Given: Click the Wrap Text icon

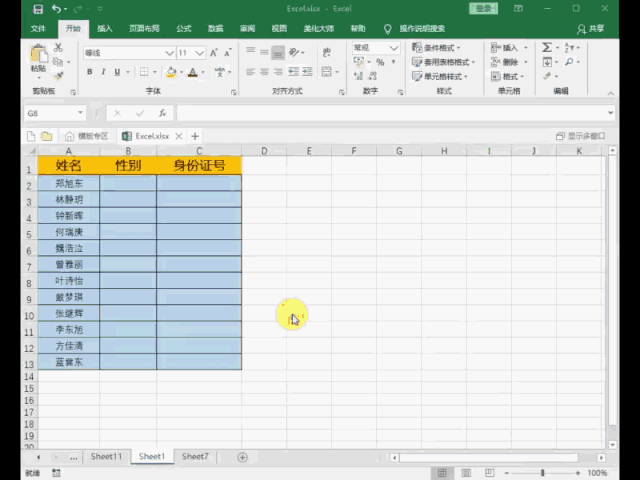Looking at the screenshot, I should tap(327, 52).
